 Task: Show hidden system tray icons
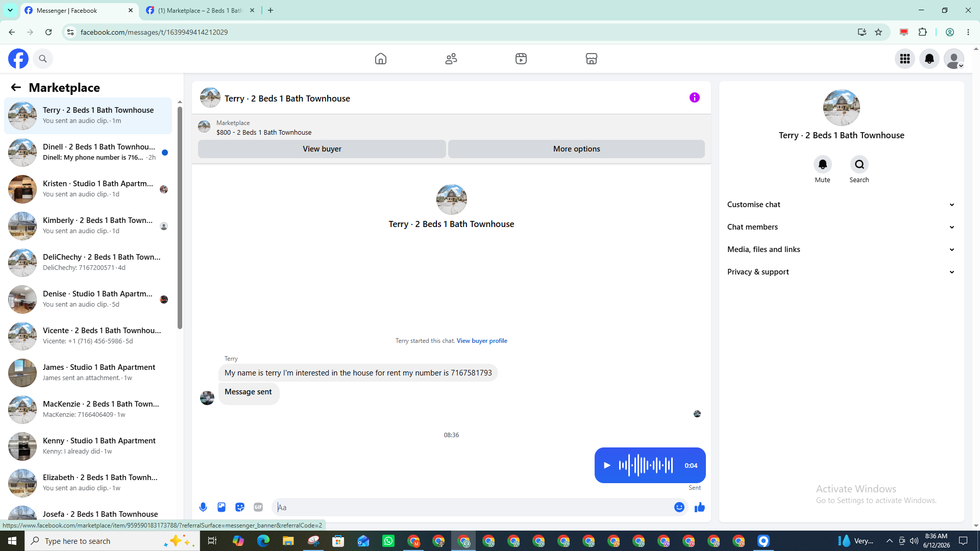[890, 541]
